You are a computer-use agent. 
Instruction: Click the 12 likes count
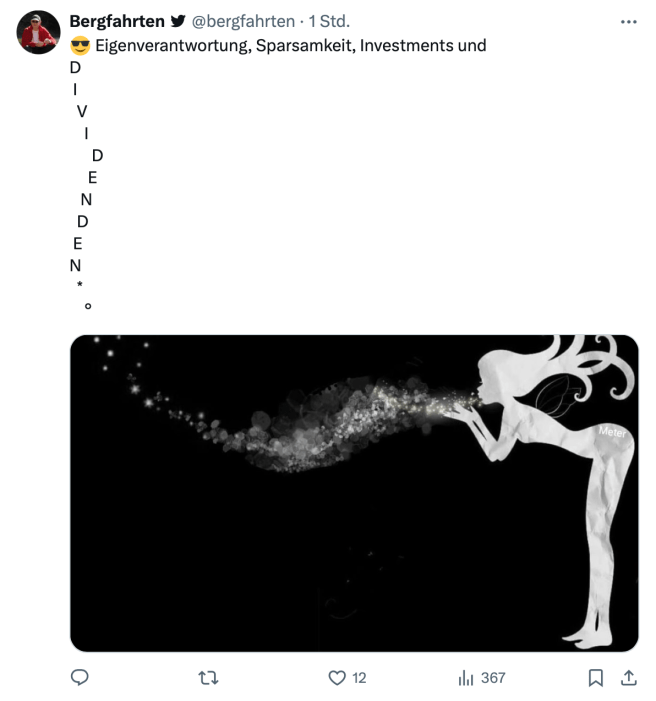coord(359,678)
